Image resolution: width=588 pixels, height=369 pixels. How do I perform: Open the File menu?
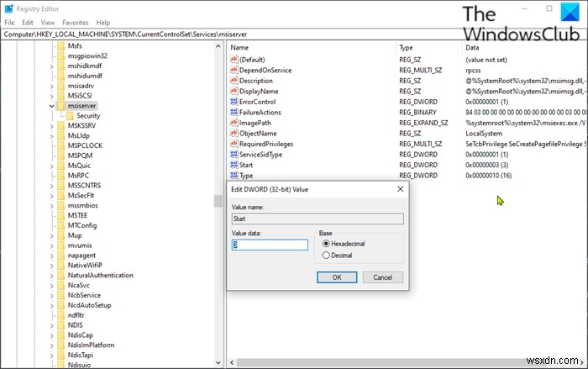9,23
